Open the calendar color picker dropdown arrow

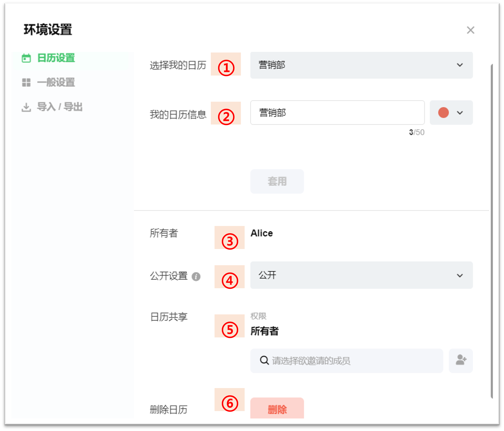click(x=460, y=113)
